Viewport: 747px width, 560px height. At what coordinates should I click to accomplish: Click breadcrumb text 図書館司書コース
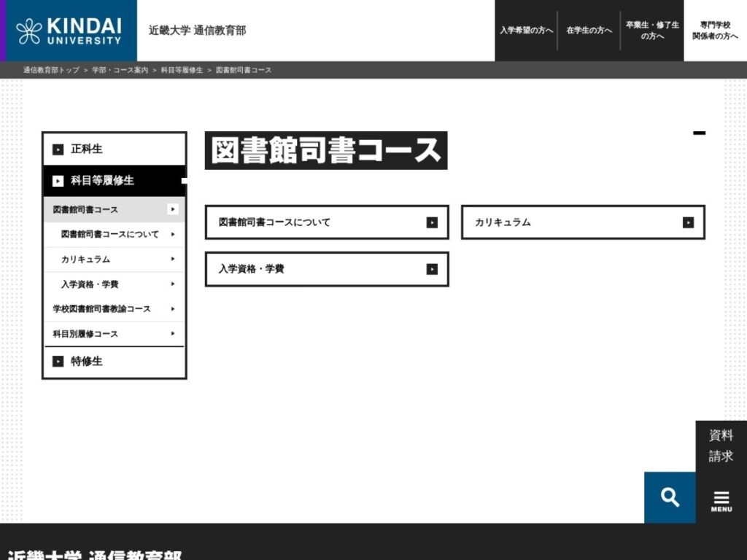(x=244, y=70)
